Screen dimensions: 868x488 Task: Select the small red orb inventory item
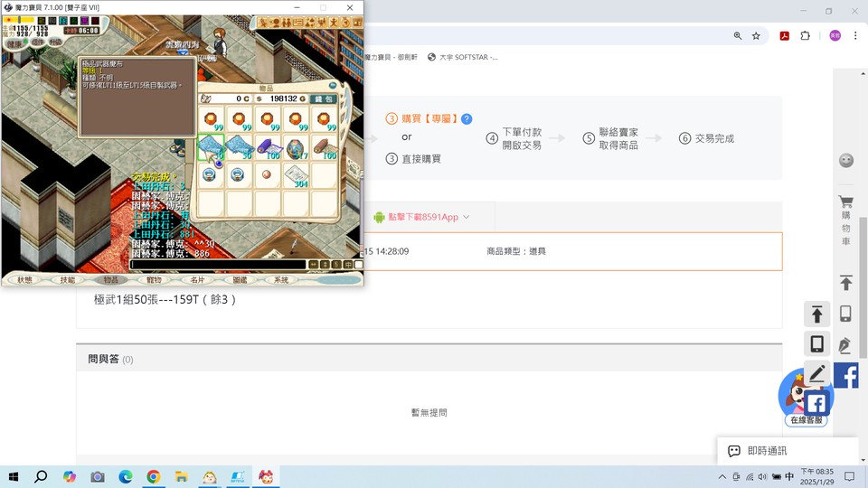[x=267, y=174]
